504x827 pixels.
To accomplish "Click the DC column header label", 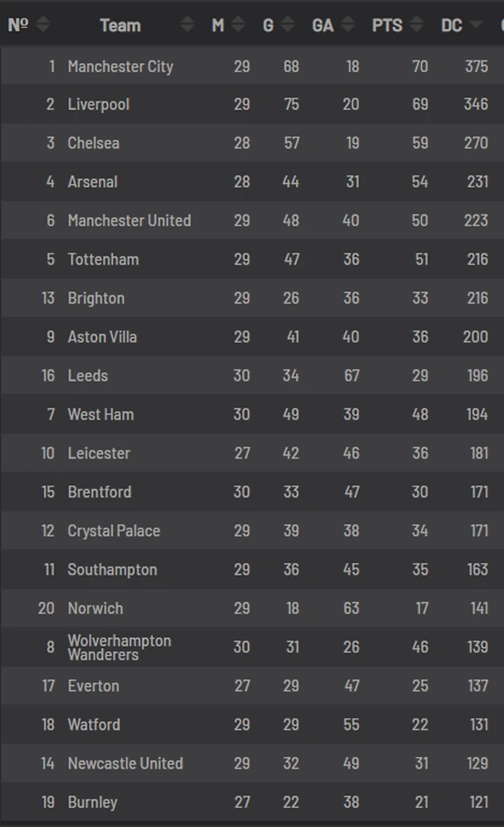I will click(452, 26).
